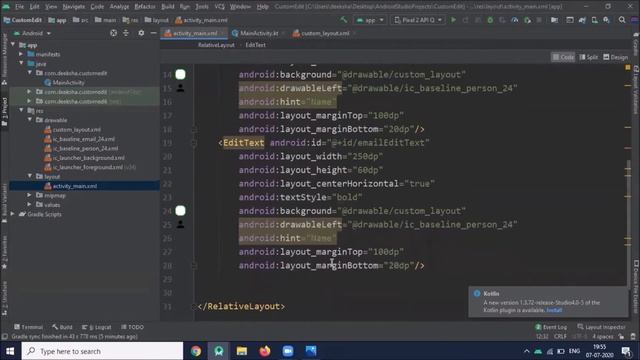Image resolution: width=640 pixels, height=360 pixels.
Task: Open Terminal tool window
Action: point(28,327)
